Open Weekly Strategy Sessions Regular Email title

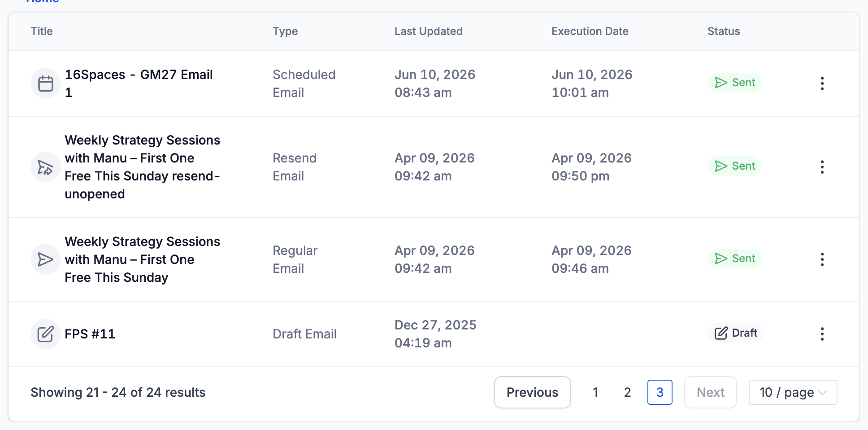click(143, 259)
